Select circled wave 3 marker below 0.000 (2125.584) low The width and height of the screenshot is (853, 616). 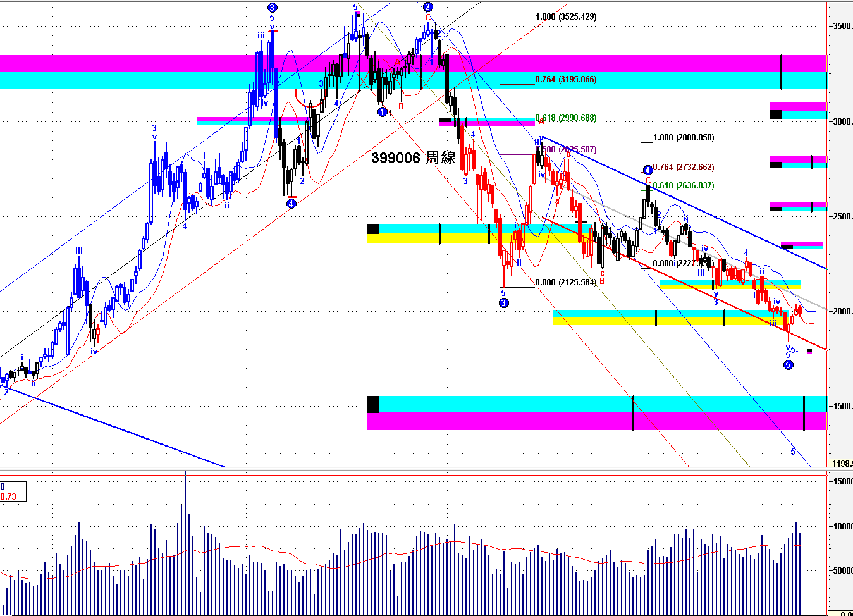tap(503, 303)
